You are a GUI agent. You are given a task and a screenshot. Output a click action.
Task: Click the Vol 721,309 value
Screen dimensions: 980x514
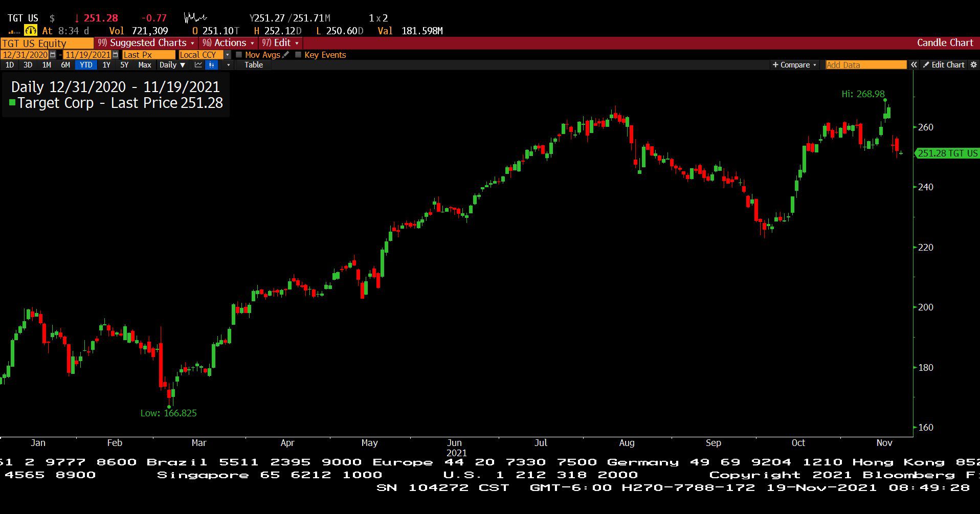click(139, 31)
